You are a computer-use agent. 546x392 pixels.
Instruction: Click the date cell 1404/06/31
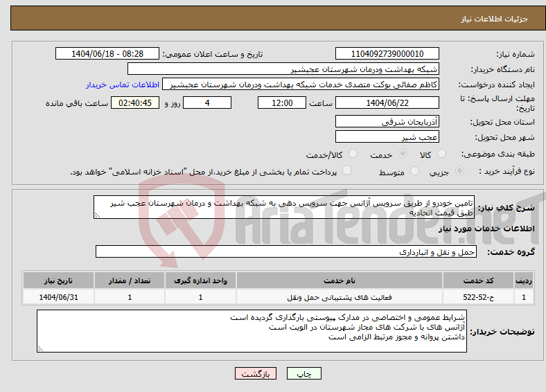(58, 297)
